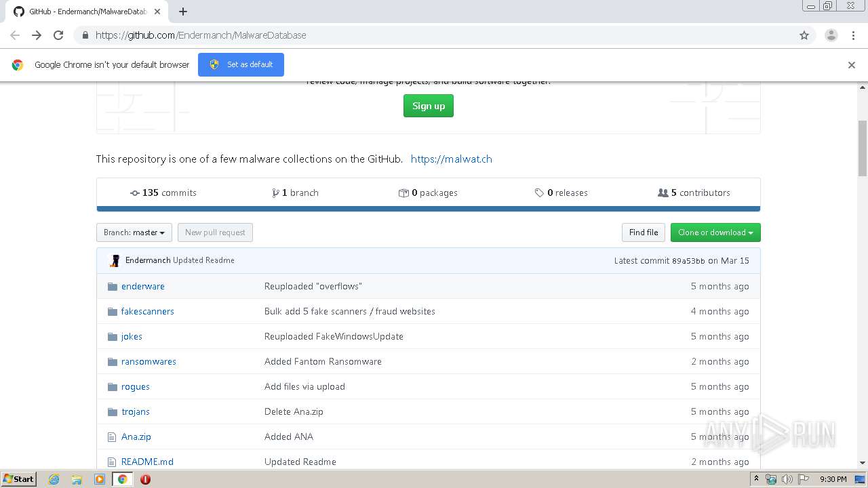868x488 pixels.
Task: Reload the page with refresh icon
Action: click(x=58, y=35)
